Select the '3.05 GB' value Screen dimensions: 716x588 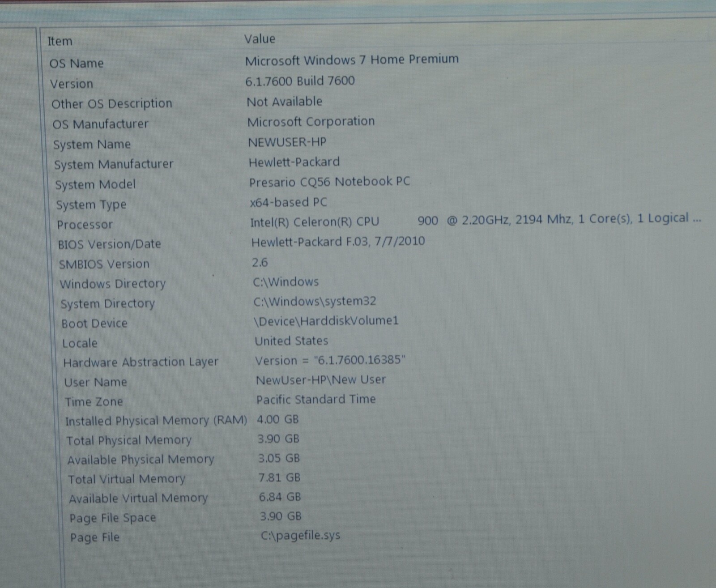click(279, 458)
